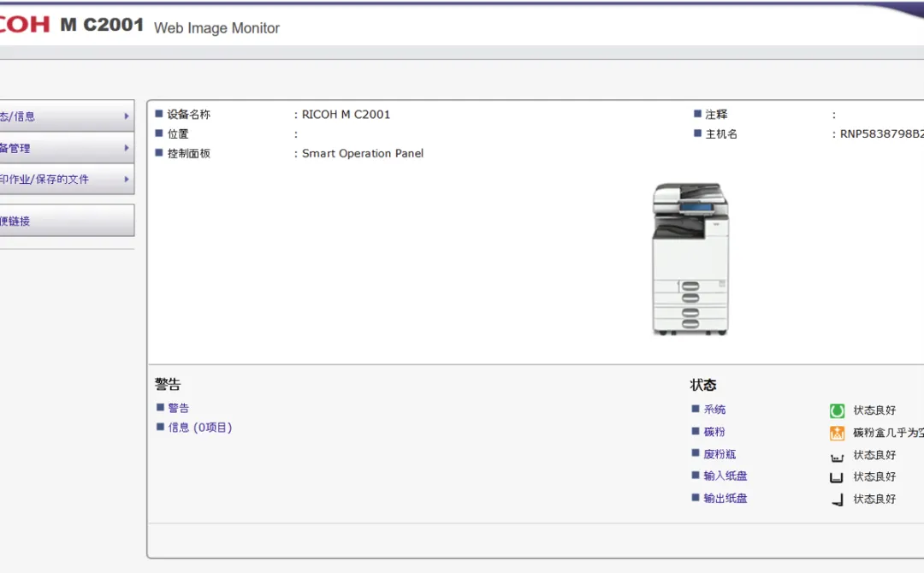Click the Smart Operation Panel value
The image size is (924, 573).
(x=363, y=153)
